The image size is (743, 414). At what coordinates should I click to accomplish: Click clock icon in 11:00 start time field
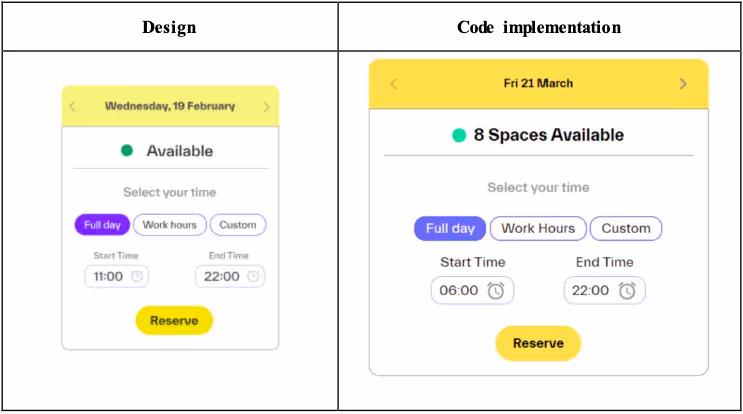click(137, 276)
